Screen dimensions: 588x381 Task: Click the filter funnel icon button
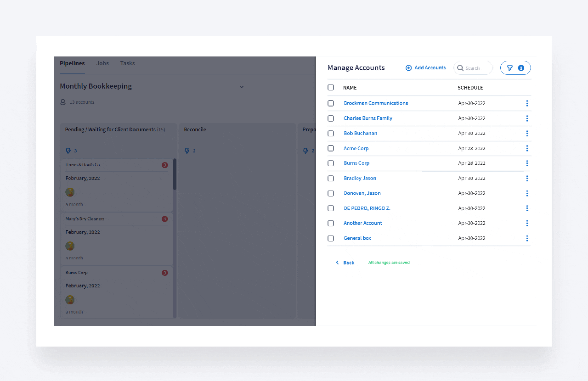[x=510, y=68]
